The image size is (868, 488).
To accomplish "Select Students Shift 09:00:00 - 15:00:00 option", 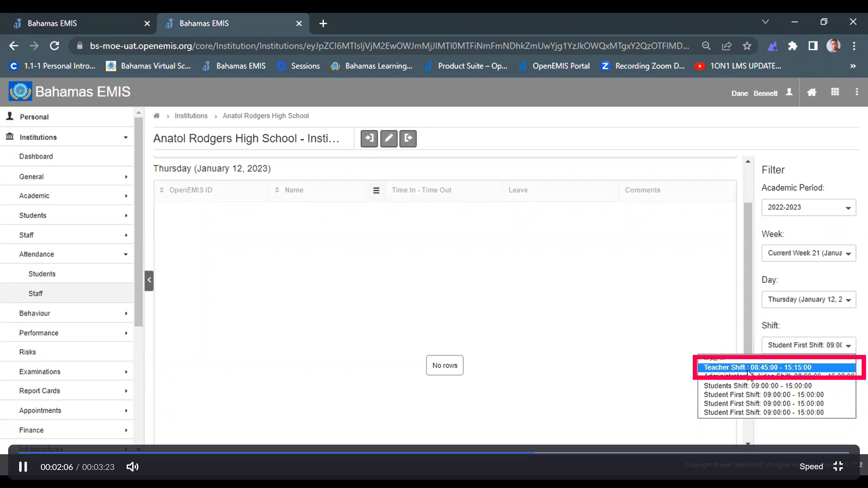I will [x=776, y=386].
